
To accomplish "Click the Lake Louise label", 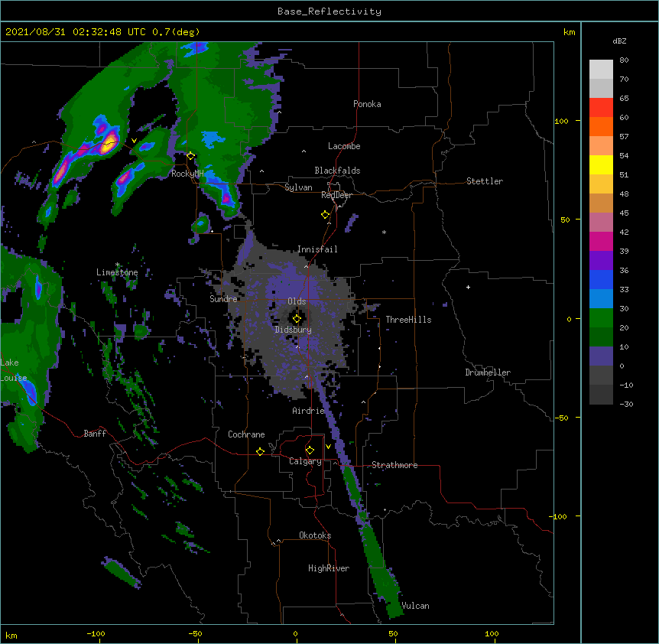I will click(x=13, y=370).
